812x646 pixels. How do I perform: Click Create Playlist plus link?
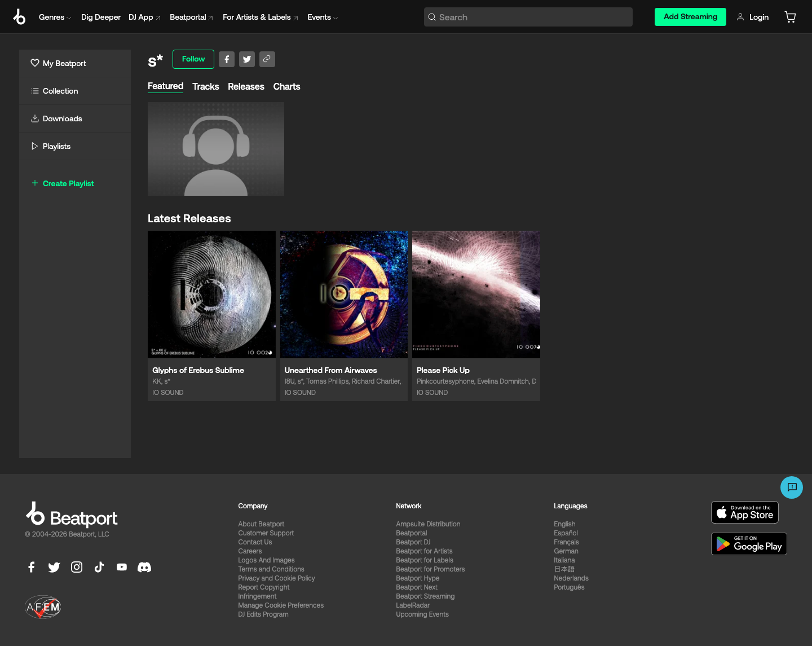coord(63,183)
